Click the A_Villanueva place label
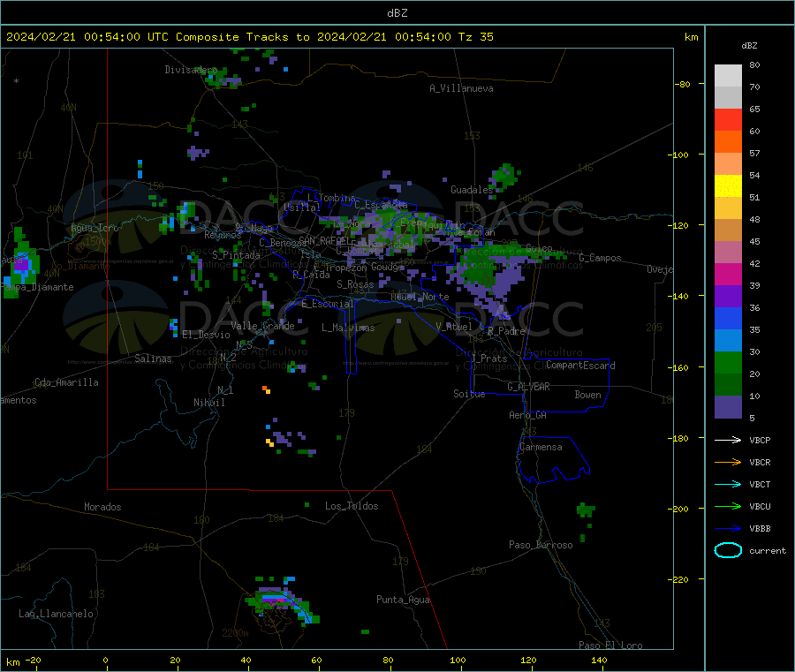 [461, 88]
